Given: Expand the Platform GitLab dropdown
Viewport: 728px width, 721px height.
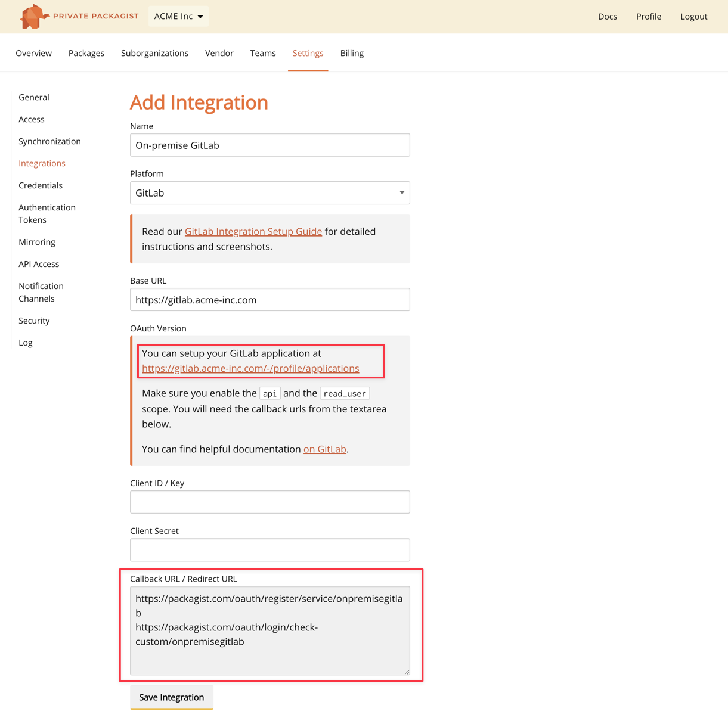Looking at the screenshot, I should point(269,193).
